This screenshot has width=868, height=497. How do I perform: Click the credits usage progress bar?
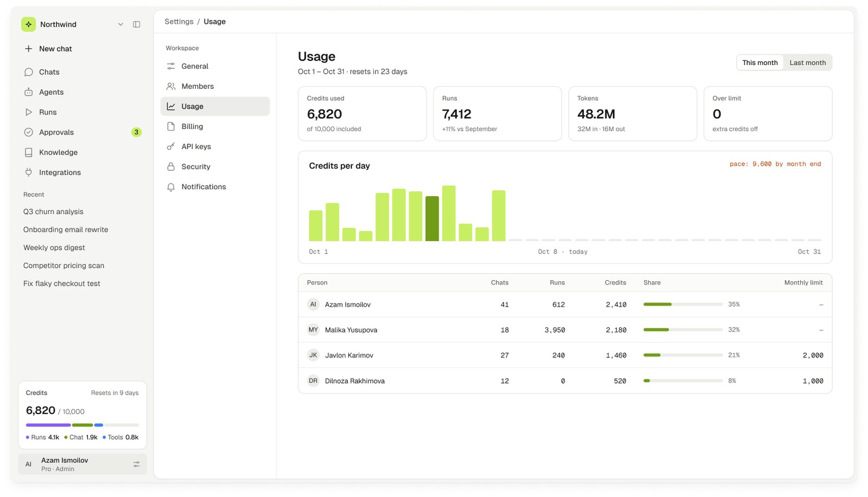point(82,425)
